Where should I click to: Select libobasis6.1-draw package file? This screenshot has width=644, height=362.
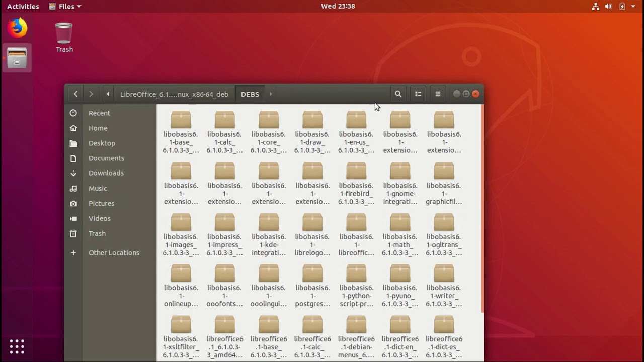(x=312, y=132)
